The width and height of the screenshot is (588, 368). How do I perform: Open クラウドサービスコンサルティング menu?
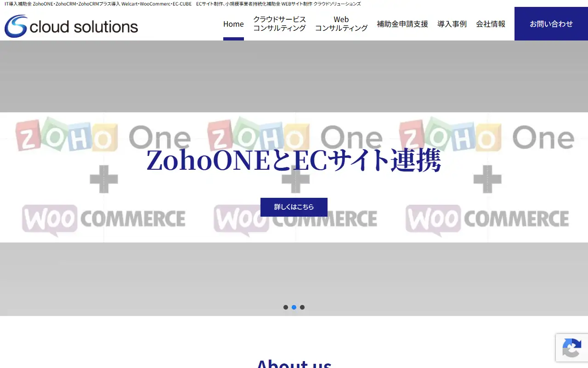click(279, 24)
